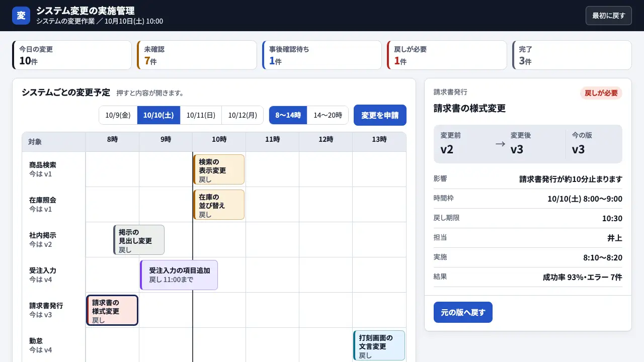Click the 13時 column header

pyautogui.click(x=379, y=142)
